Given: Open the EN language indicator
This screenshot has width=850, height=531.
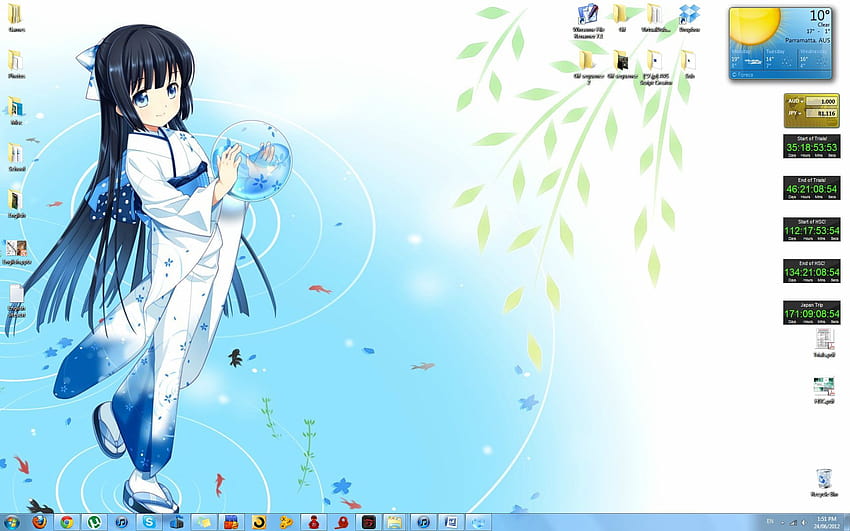Looking at the screenshot, I should click(770, 522).
